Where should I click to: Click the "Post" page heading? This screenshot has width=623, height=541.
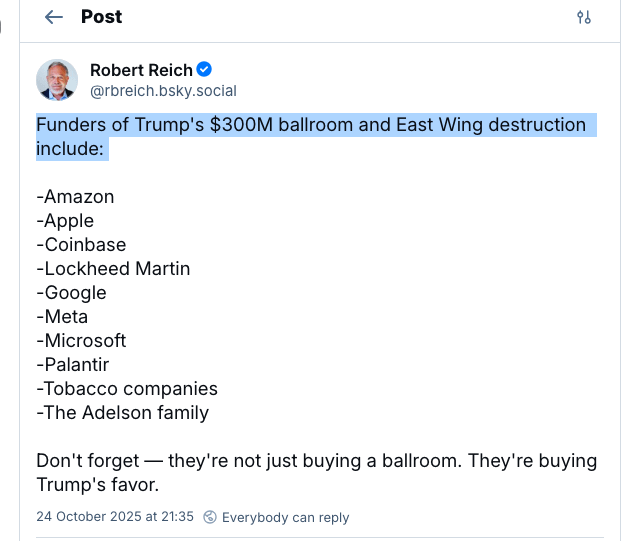[101, 17]
